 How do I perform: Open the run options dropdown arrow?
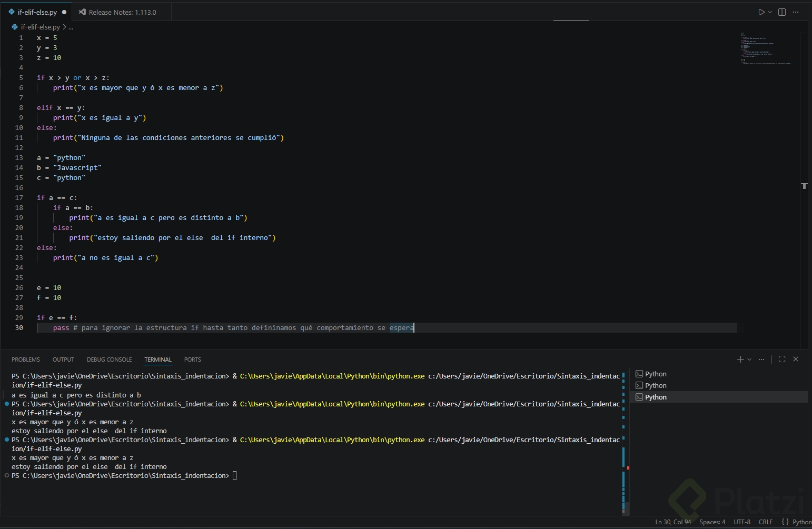pos(770,12)
